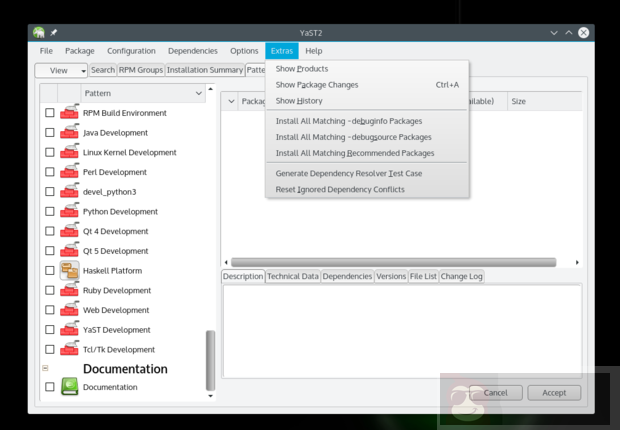Screen dimensions: 620x430
Task: Click the Java Development pattern icon
Action: (69, 132)
